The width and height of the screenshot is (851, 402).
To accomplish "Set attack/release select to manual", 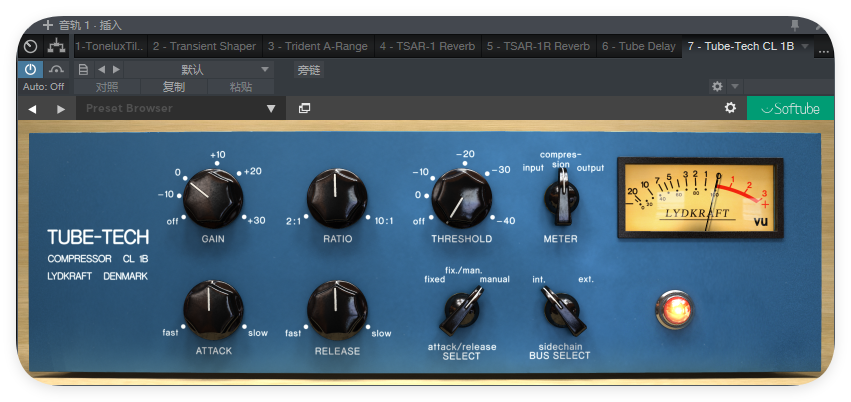I will point(494,279).
